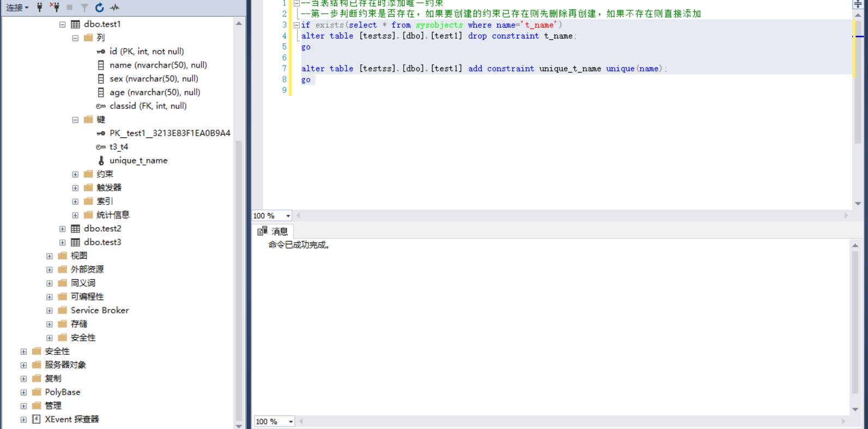
Task: Refresh the Object Explorer tree
Action: tap(99, 7)
